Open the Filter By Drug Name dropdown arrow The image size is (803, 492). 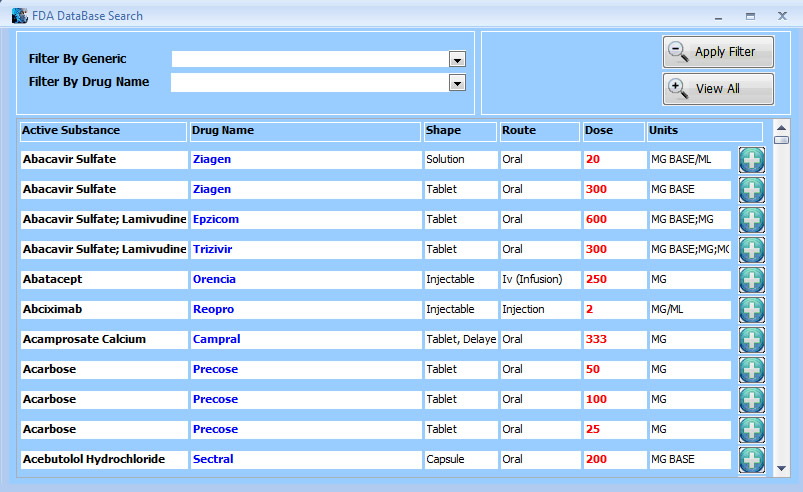pos(457,82)
